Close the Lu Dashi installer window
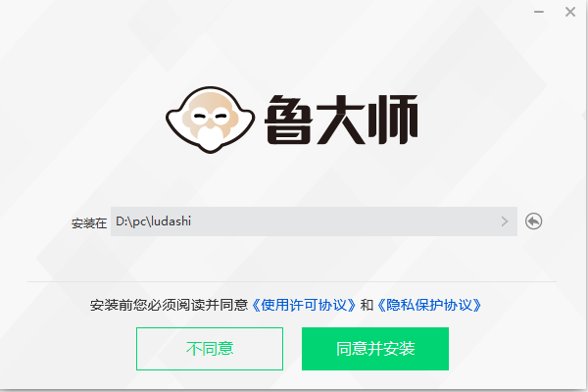The width and height of the screenshot is (588, 392). coord(570,12)
